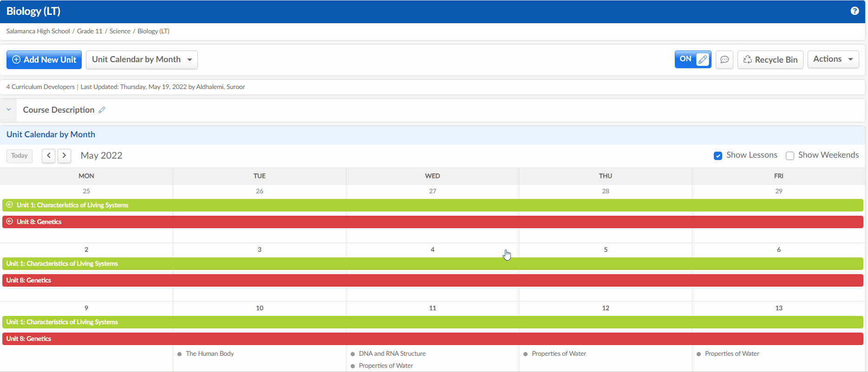Edit Course Description with pencil icon
Screen dimensions: 868x372
tap(102, 110)
